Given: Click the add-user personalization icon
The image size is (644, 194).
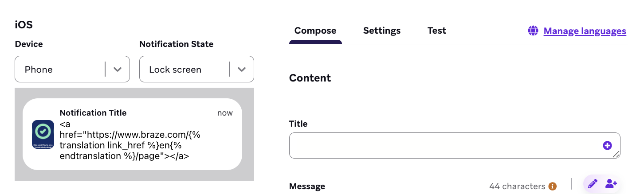Looking at the screenshot, I should click(611, 183).
